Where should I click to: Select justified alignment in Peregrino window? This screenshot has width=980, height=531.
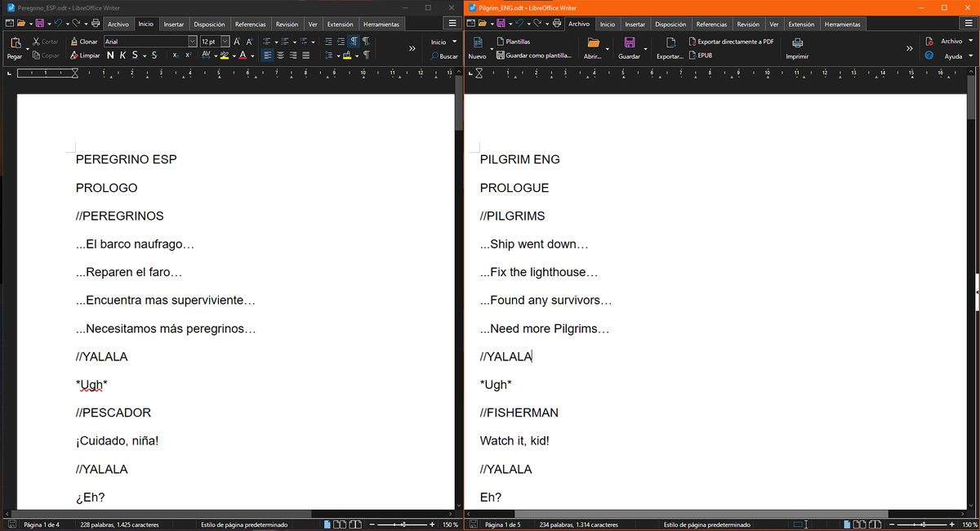click(x=306, y=56)
